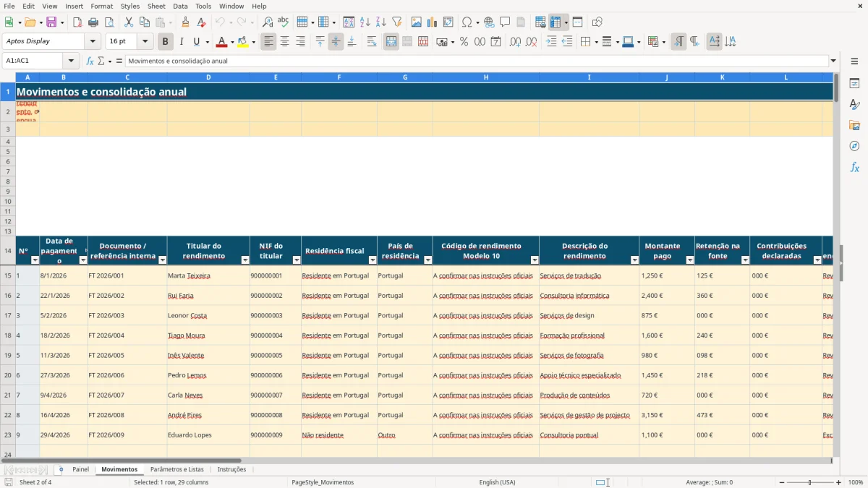Viewport: 868px width, 488px height.
Task: Click the Save document icon
Action: pos(51,22)
